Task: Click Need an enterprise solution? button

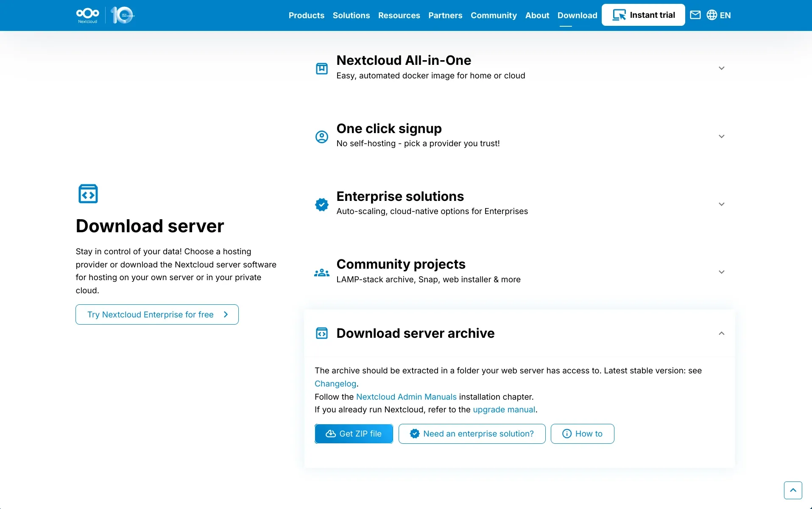Action: click(x=472, y=434)
